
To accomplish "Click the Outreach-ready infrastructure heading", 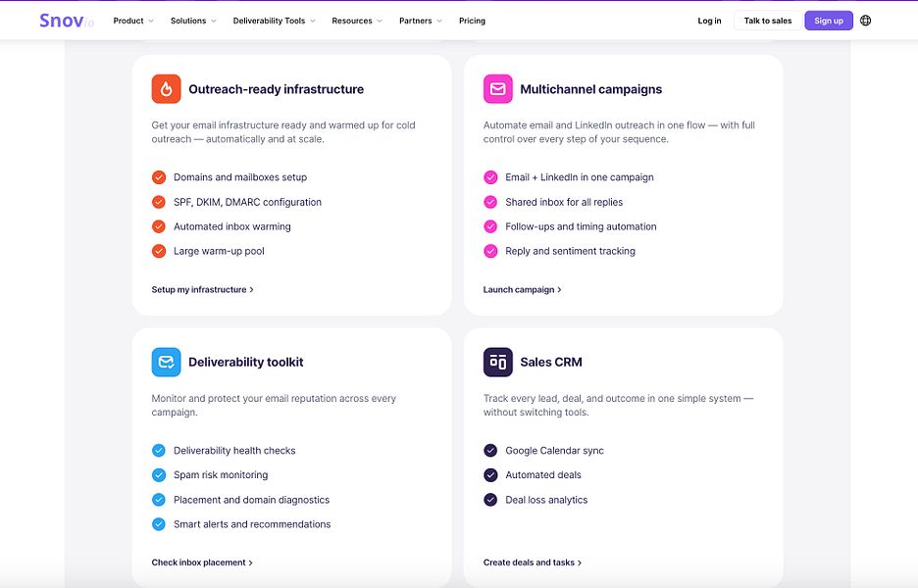I will (x=277, y=89).
